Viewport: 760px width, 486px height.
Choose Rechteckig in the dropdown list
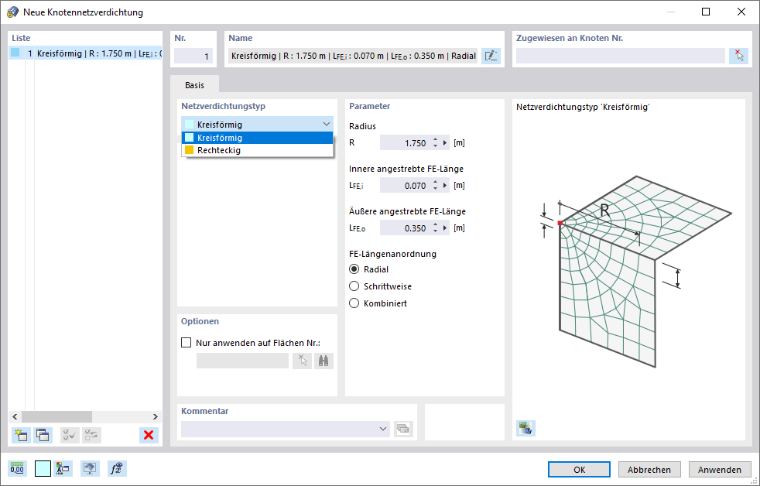tap(257, 150)
